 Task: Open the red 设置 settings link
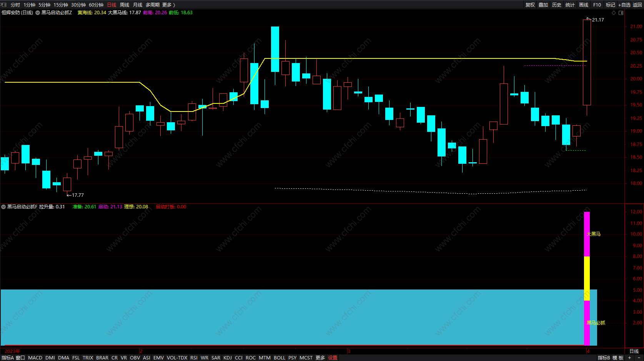pyautogui.click(x=333, y=358)
